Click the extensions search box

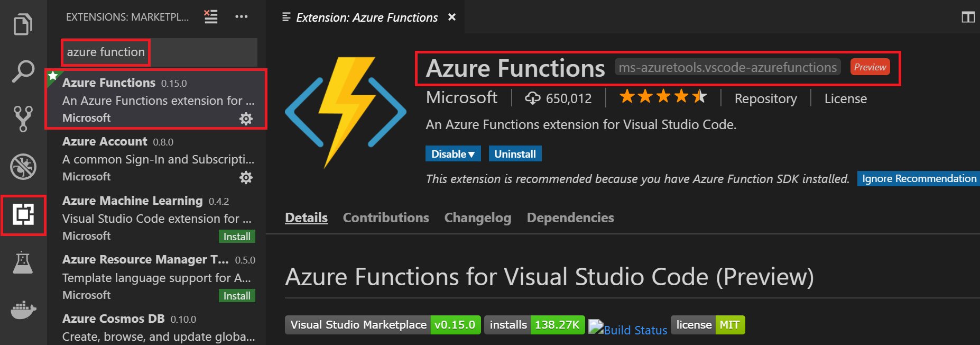click(x=160, y=52)
